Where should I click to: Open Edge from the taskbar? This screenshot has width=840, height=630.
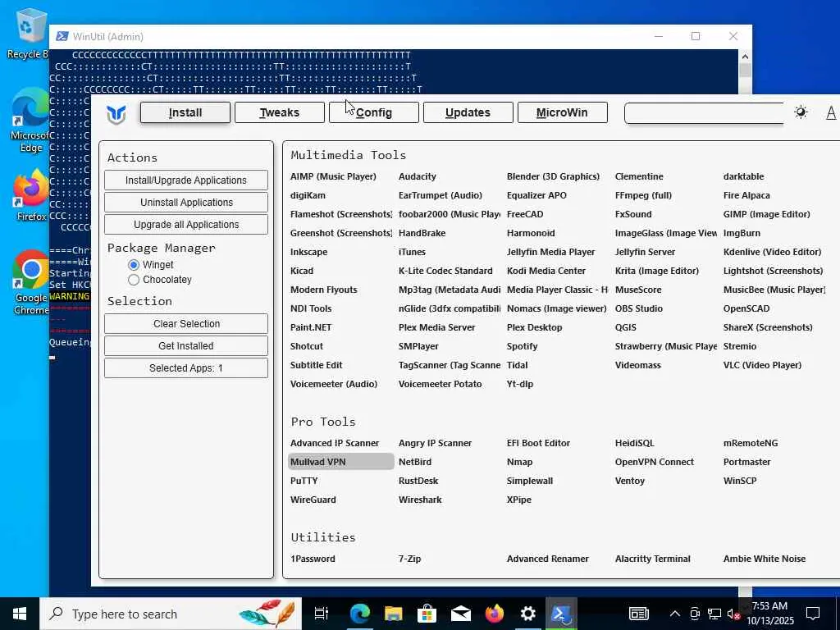tap(360, 614)
